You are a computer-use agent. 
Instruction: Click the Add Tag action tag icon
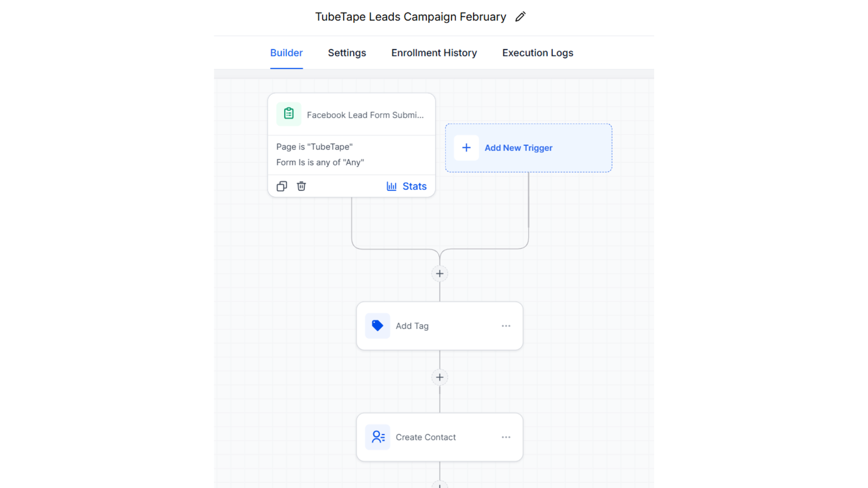tap(378, 326)
